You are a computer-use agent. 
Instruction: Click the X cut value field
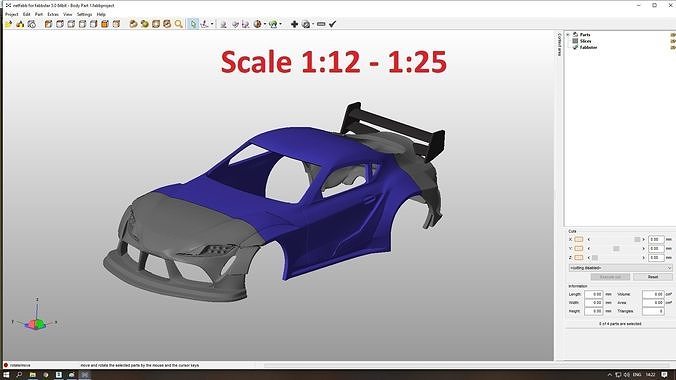(656, 239)
